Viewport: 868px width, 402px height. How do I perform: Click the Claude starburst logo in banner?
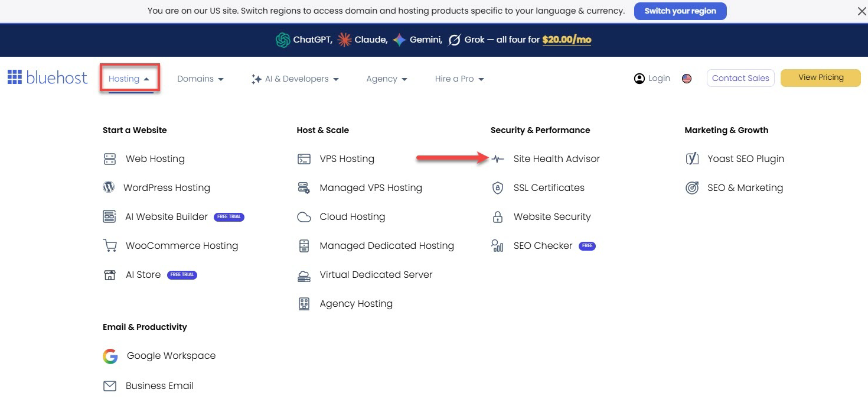click(x=344, y=40)
